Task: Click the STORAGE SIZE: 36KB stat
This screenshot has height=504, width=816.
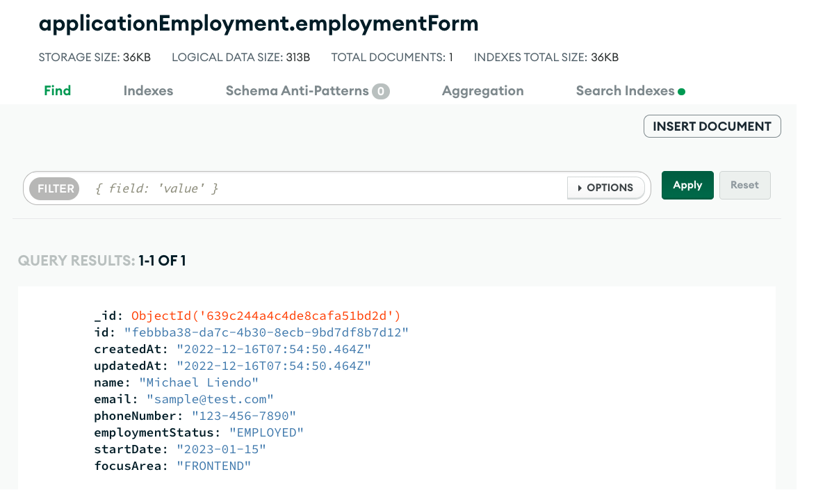Action: pos(95,57)
